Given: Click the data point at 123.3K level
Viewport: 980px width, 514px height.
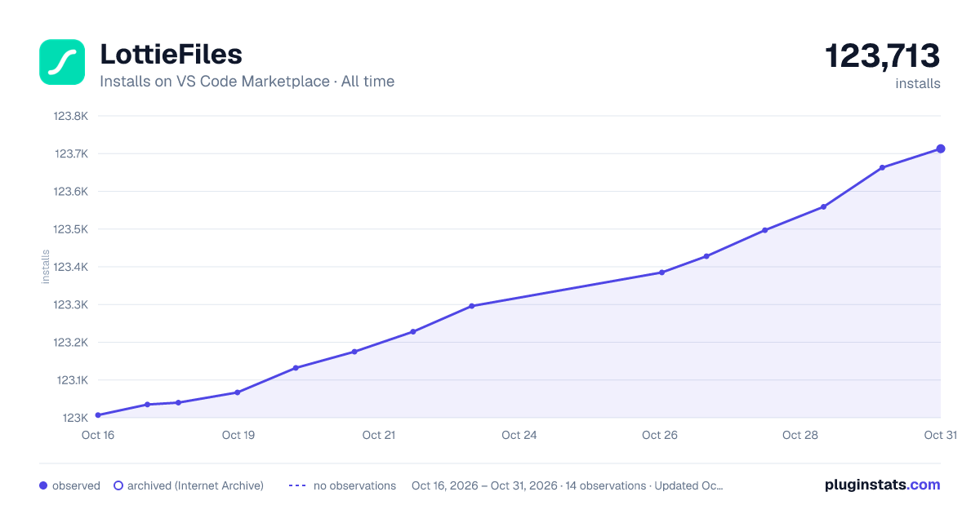Looking at the screenshot, I should click(x=472, y=306).
